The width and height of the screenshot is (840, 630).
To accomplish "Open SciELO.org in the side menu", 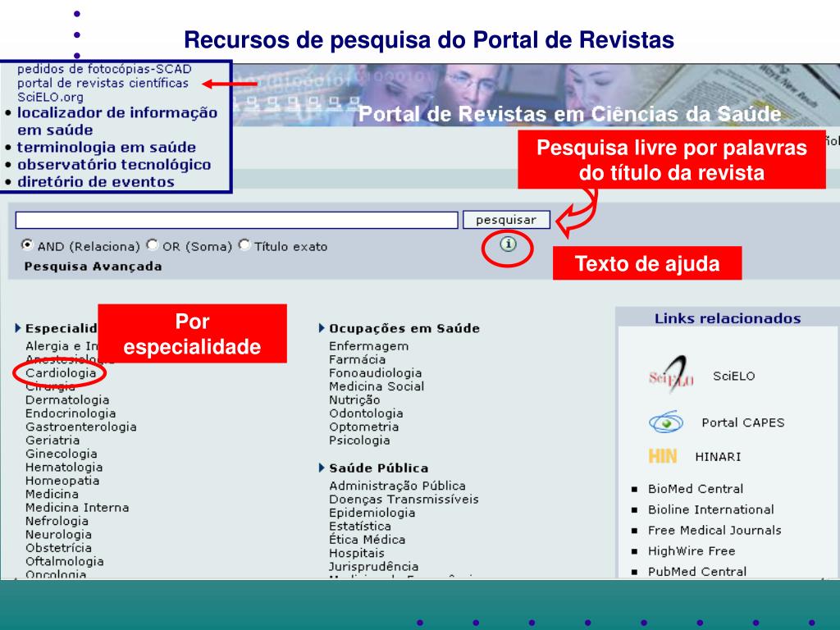I will click(50, 97).
